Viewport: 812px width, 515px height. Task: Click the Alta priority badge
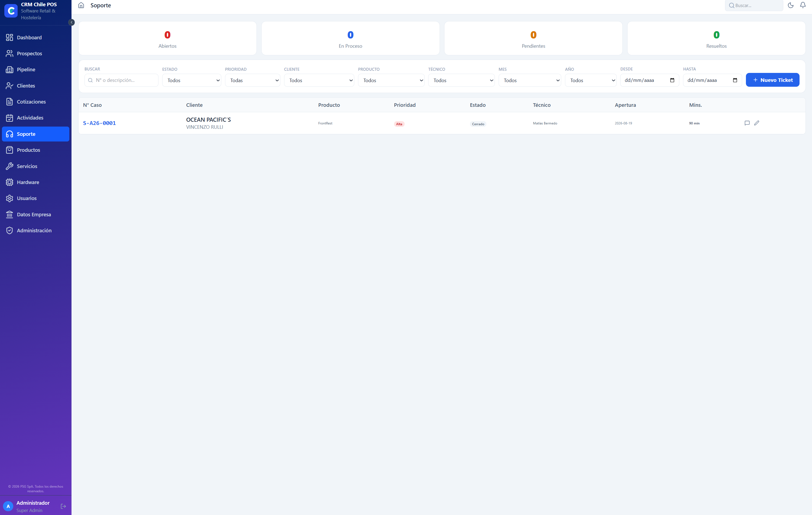399,124
